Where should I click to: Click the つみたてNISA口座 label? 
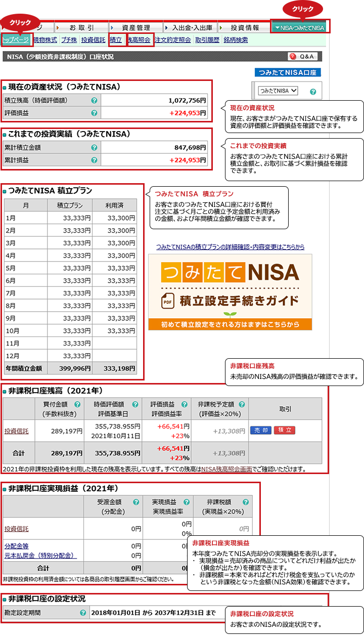pos(287,72)
